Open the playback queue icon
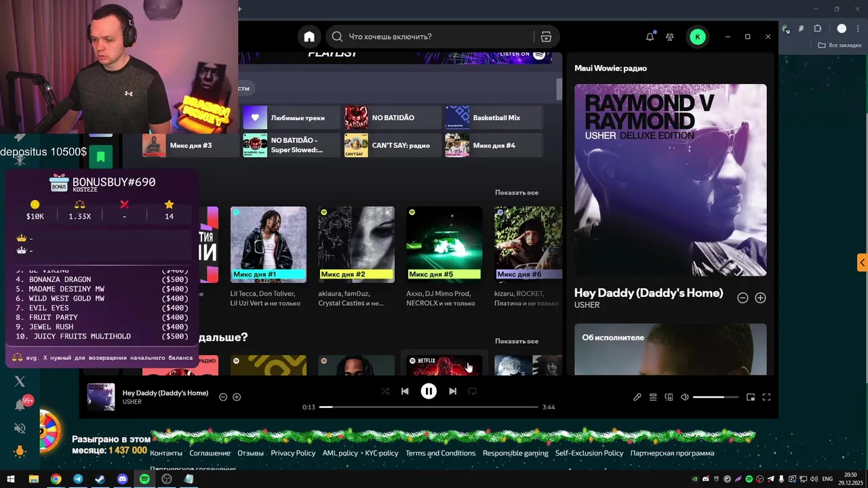The width and height of the screenshot is (868, 488). [x=653, y=397]
